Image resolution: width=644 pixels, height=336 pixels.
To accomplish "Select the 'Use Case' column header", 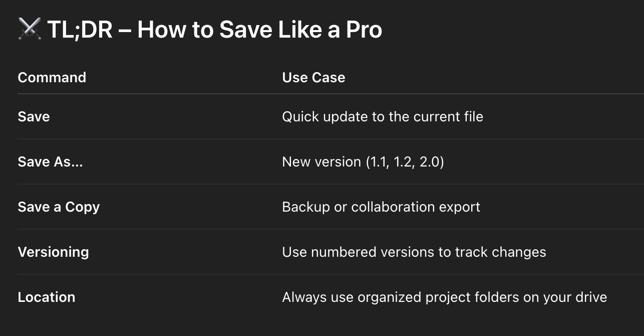I will coord(313,77).
